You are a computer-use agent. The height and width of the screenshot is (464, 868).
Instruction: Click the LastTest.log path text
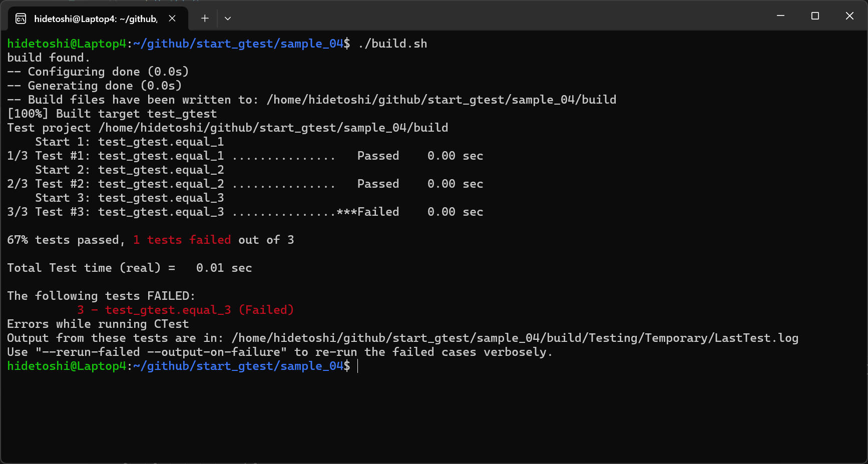[515, 338]
